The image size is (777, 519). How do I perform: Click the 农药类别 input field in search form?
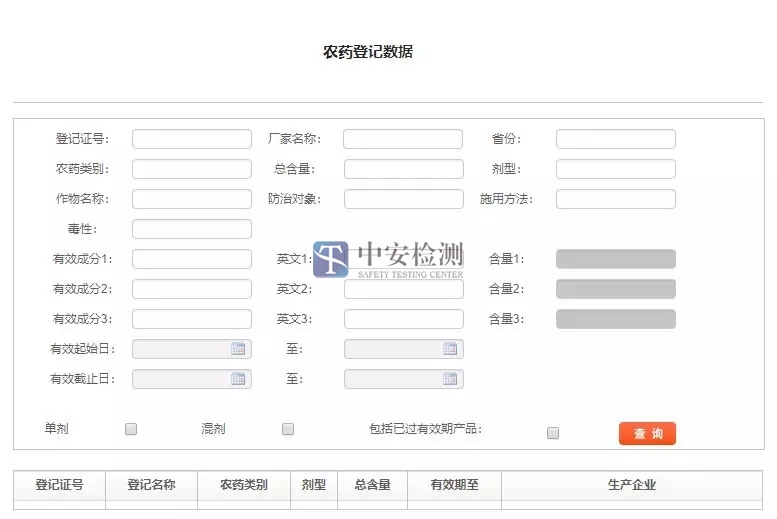[x=192, y=169]
